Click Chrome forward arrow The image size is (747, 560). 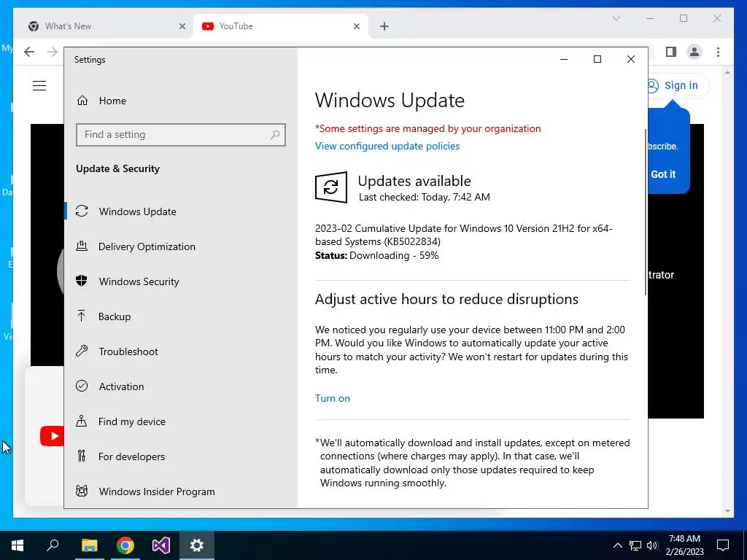(x=53, y=52)
